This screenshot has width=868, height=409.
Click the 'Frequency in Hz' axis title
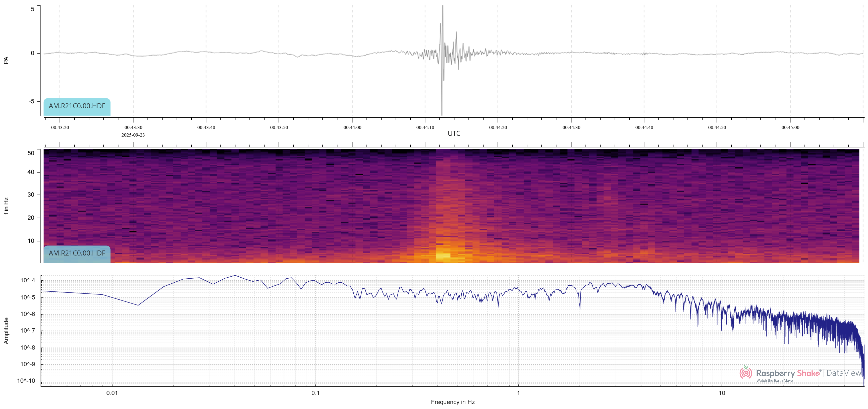[x=453, y=402]
